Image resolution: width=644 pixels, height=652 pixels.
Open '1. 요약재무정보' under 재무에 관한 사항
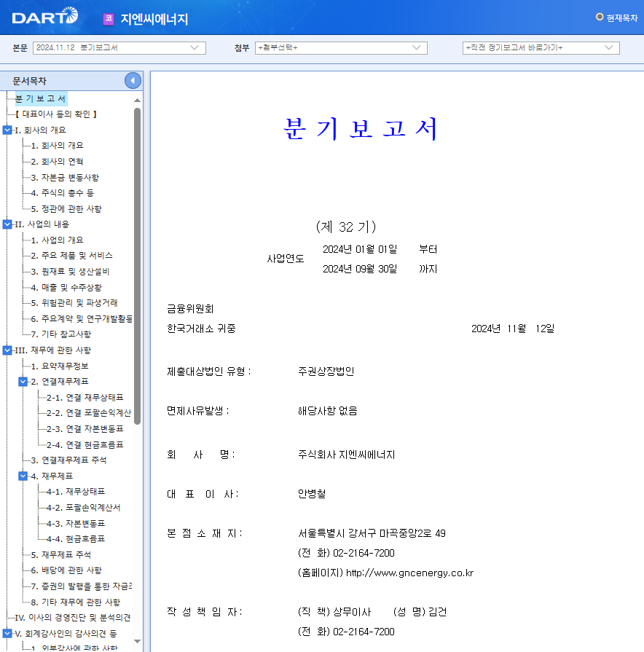point(58,366)
